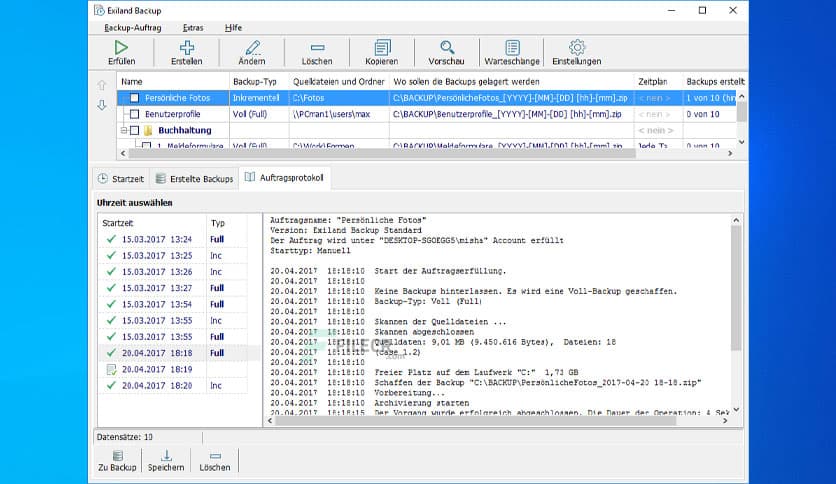Click the Startzeit list column header
This screenshot has height=484, width=836.
152,223
